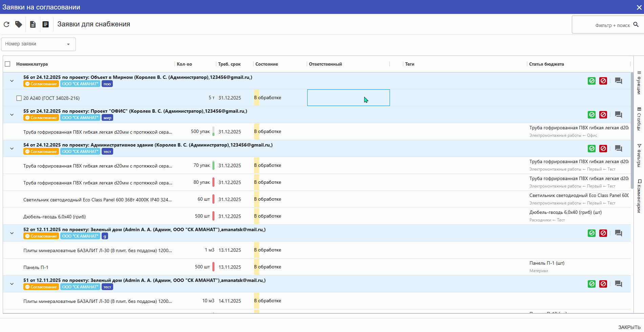The image size is (644, 332).
Task: Click the document file icon in the toolbar
Action: pyautogui.click(x=33, y=24)
